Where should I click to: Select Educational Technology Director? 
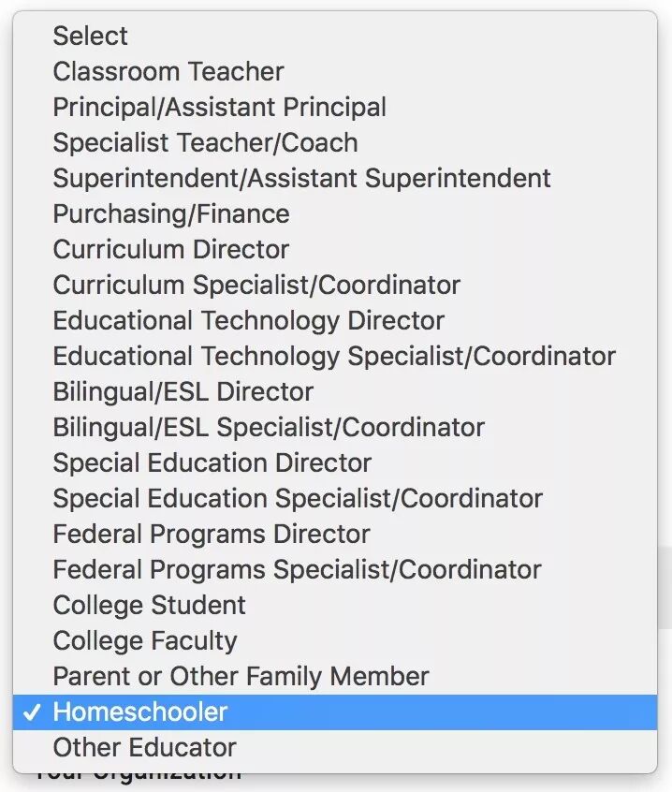[248, 320]
